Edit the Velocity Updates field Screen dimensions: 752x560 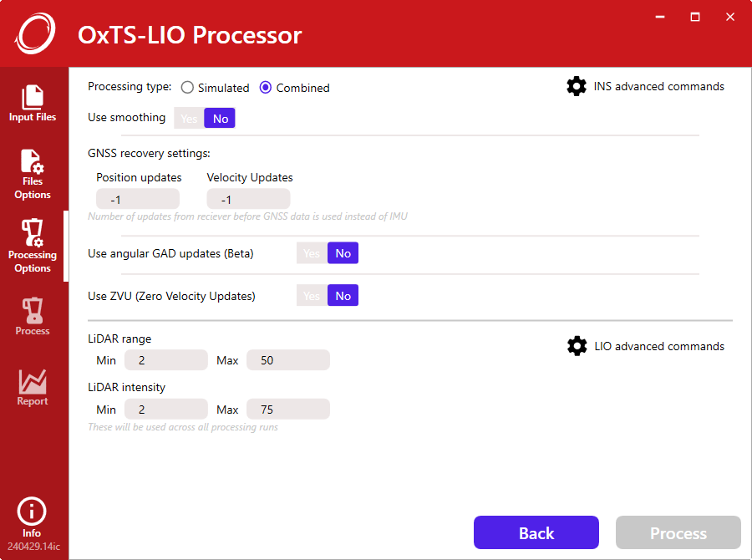pos(248,199)
